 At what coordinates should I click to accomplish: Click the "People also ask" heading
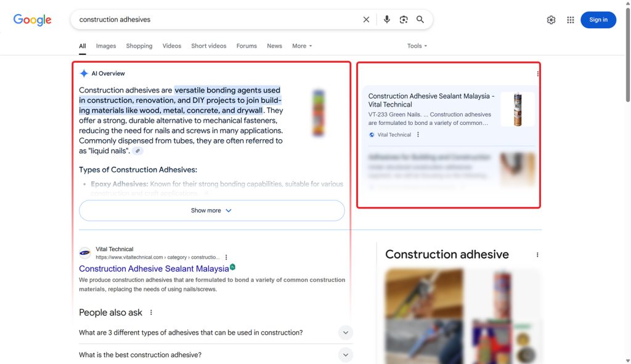[x=111, y=312]
